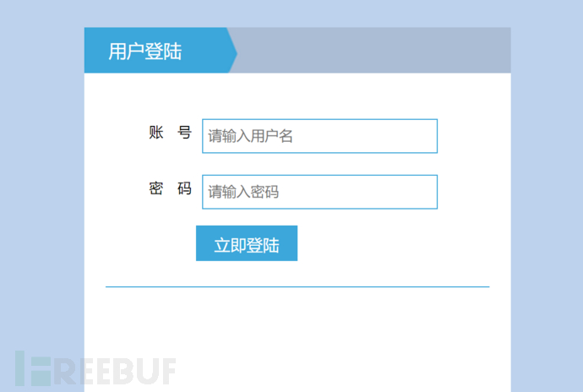Click the arrow tip of the 用户登陆 banner

pos(233,52)
